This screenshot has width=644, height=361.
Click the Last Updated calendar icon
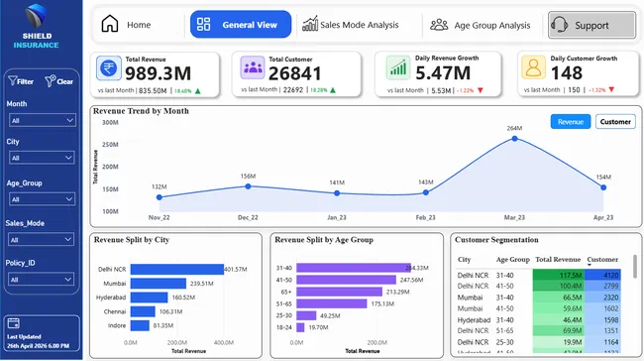click(14, 323)
